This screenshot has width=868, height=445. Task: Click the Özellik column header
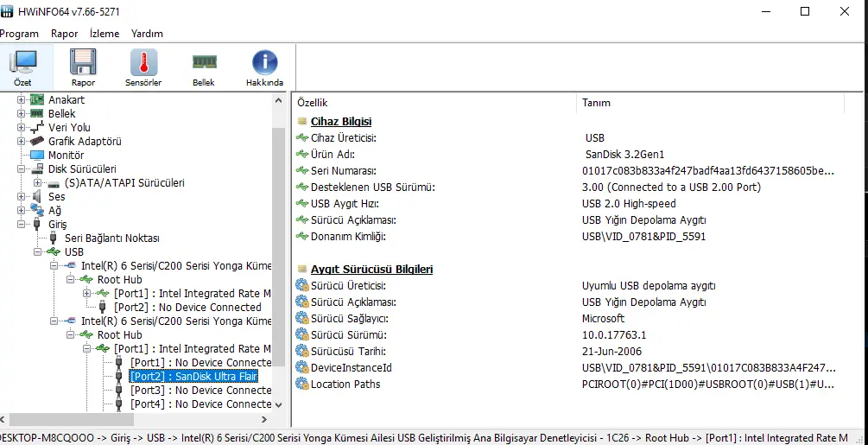(x=434, y=103)
